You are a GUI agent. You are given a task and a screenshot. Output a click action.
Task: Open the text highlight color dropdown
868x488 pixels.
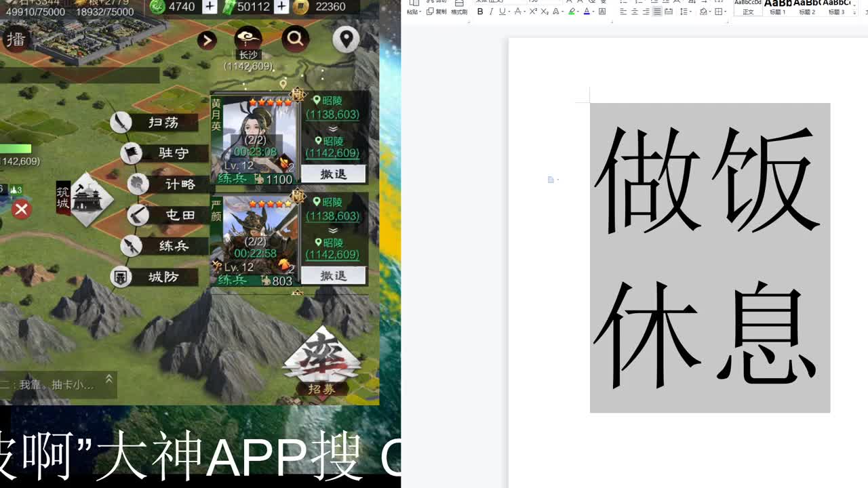click(578, 12)
